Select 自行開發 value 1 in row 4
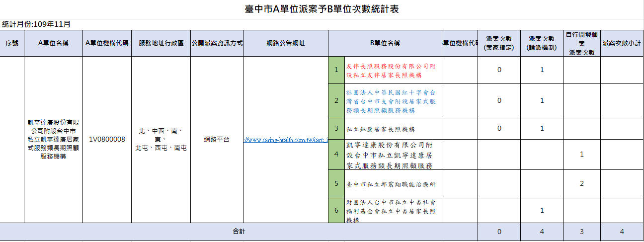 click(x=582, y=155)
